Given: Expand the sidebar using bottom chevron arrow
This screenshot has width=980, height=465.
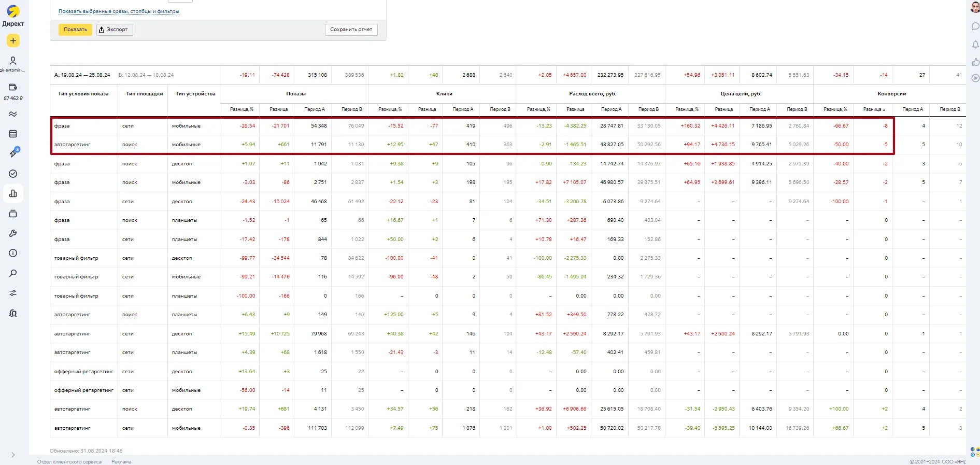Looking at the screenshot, I should 13,455.
